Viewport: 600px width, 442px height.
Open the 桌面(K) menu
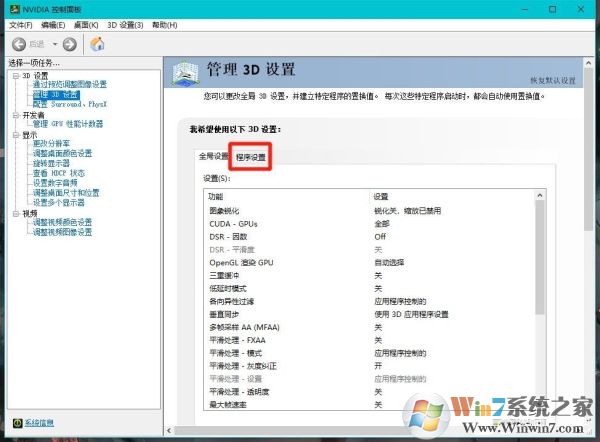coord(86,25)
